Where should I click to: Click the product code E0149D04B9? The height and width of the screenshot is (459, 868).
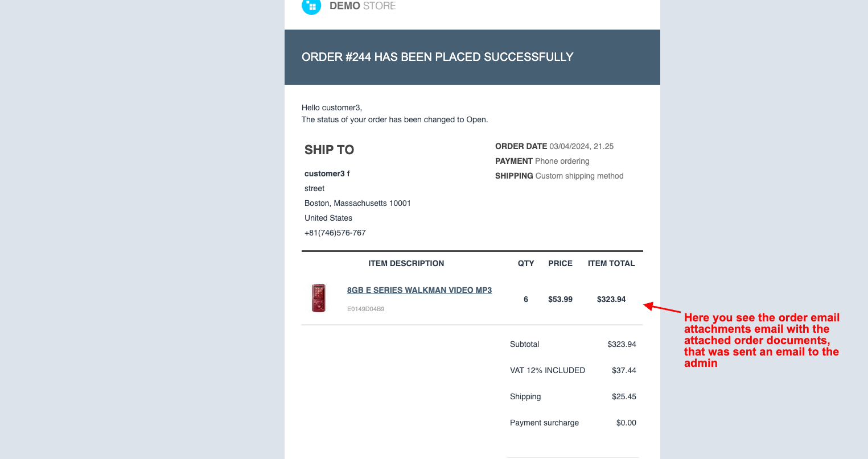coord(365,309)
